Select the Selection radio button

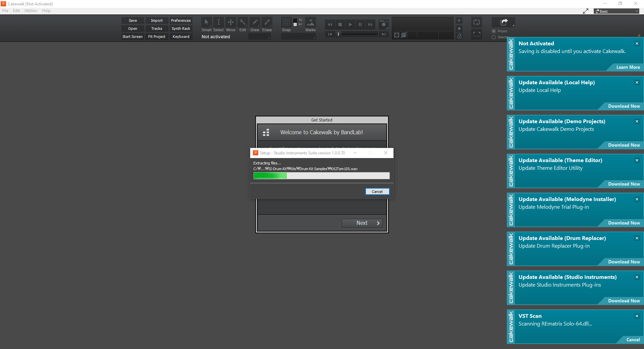pos(494,37)
